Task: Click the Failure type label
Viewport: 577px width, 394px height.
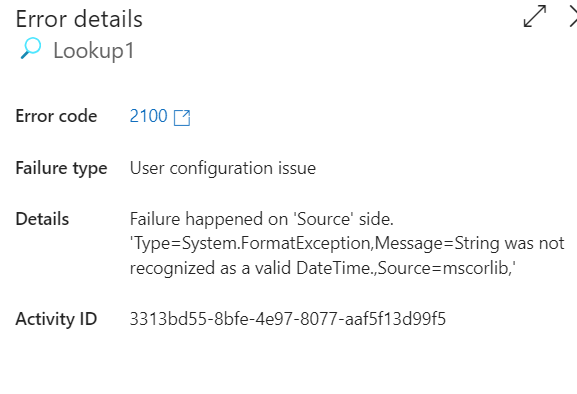Action: 61,168
